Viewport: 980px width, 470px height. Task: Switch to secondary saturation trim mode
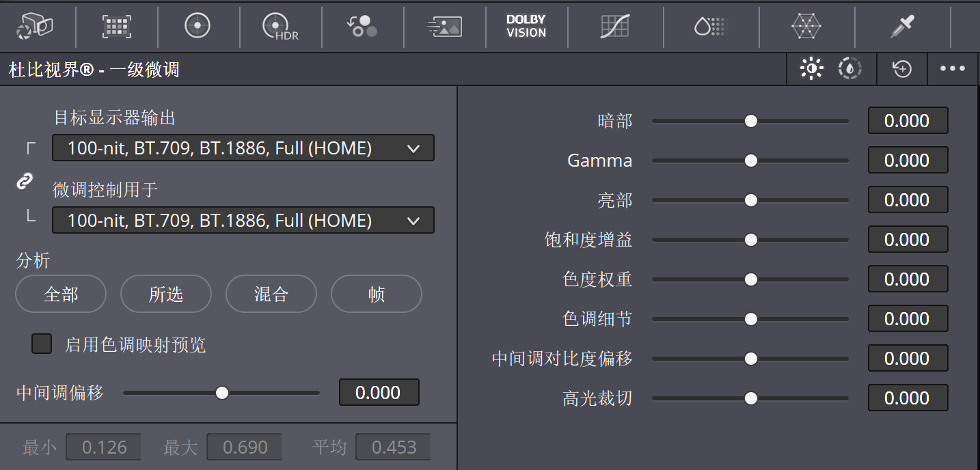[x=849, y=68]
